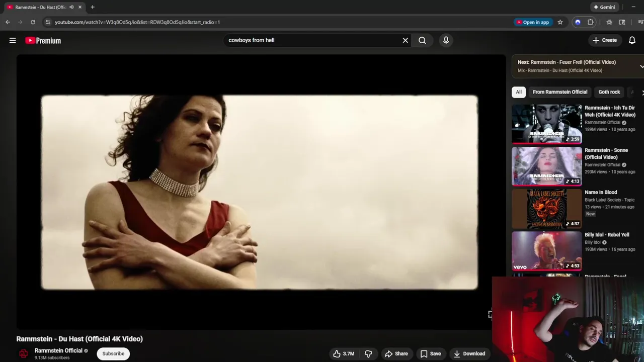Open the bookmarks star-list icon
The image size is (644, 362).
pos(609,22)
